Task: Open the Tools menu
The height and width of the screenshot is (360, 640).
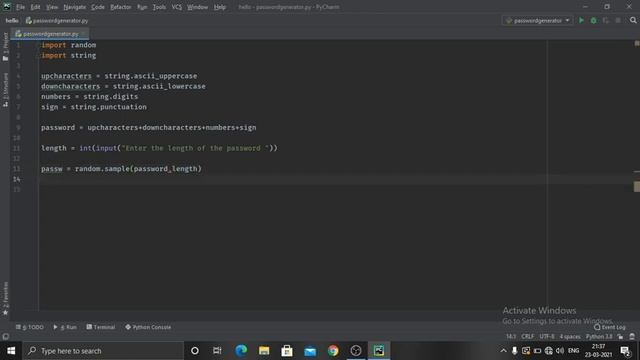Action: click(159, 7)
